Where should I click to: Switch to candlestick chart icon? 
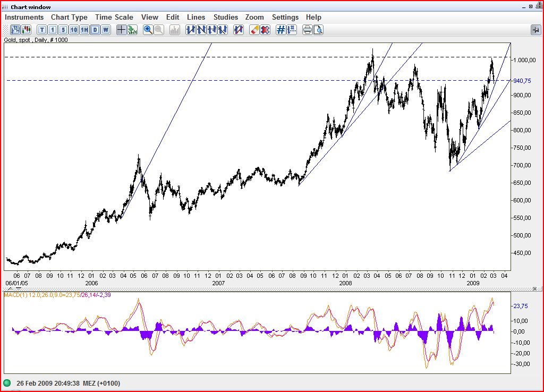click(x=26, y=30)
